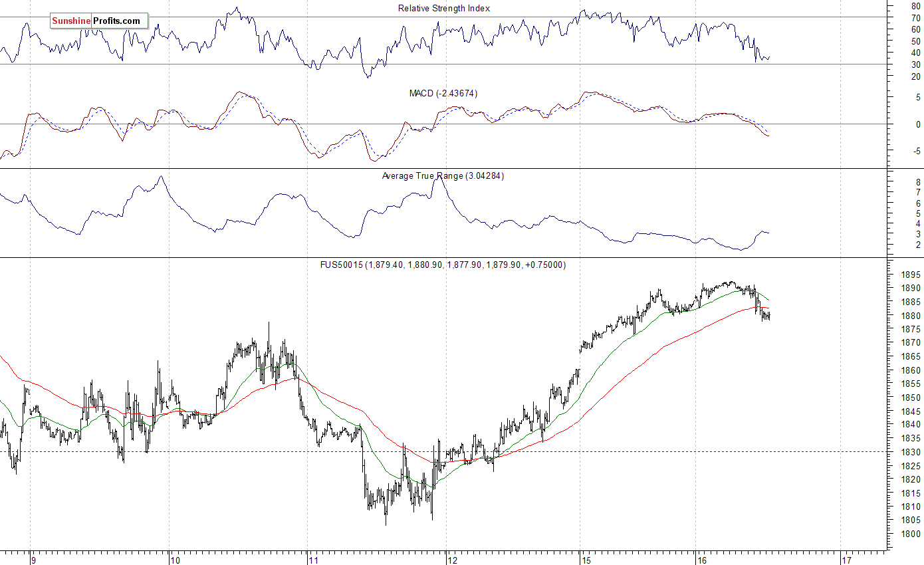
Task: Click price axis label 1860
Action: [x=912, y=370]
